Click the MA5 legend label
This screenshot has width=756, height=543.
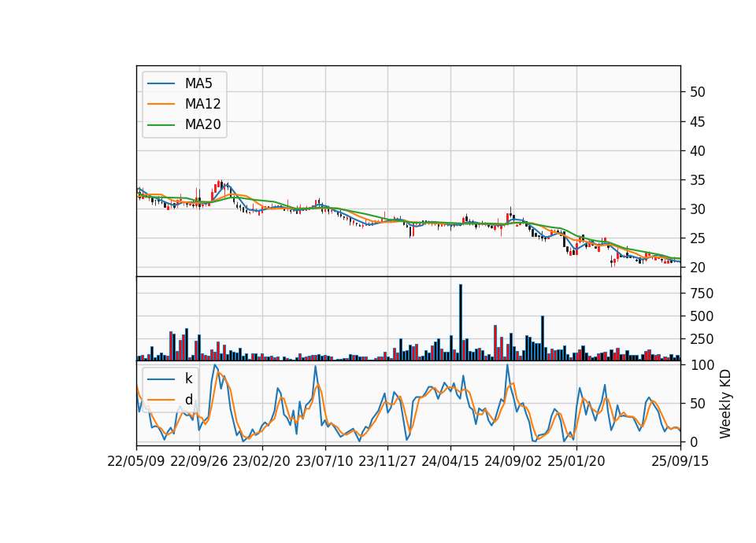click(x=198, y=83)
